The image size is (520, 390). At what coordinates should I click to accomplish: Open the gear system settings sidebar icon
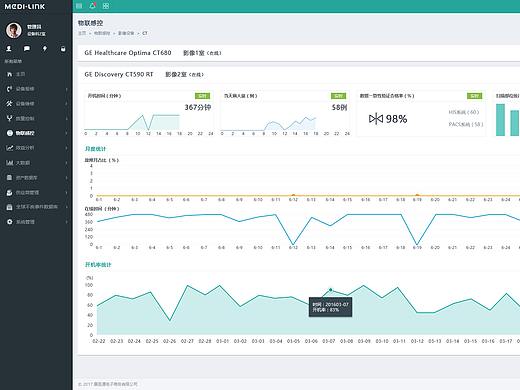point(9,222)
